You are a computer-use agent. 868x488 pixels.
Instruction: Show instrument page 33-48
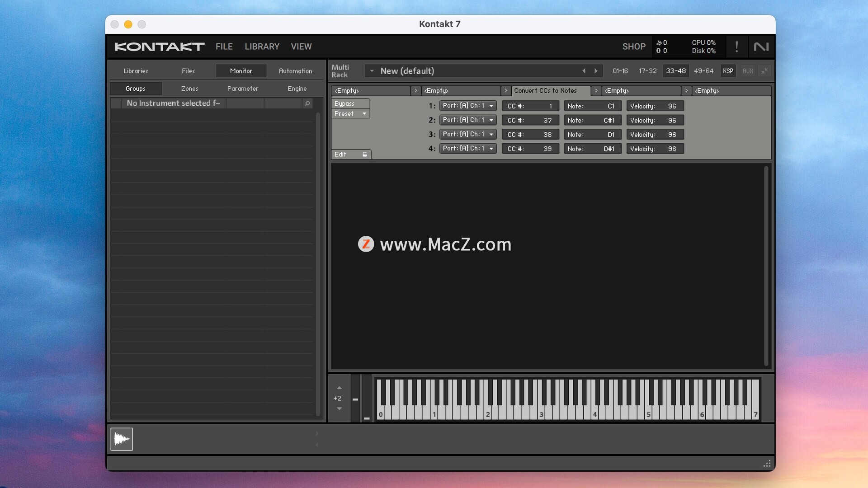coord(676,71)
